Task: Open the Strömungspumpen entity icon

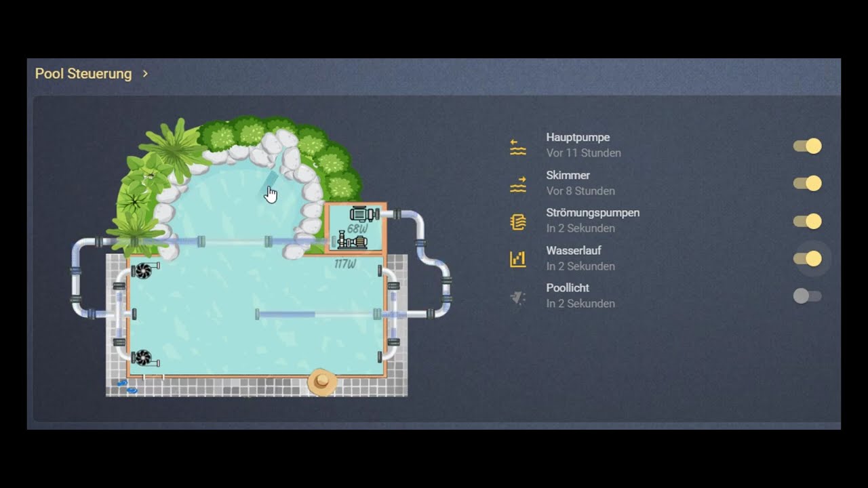Action: pyautogui.click(x=518, y=222)
